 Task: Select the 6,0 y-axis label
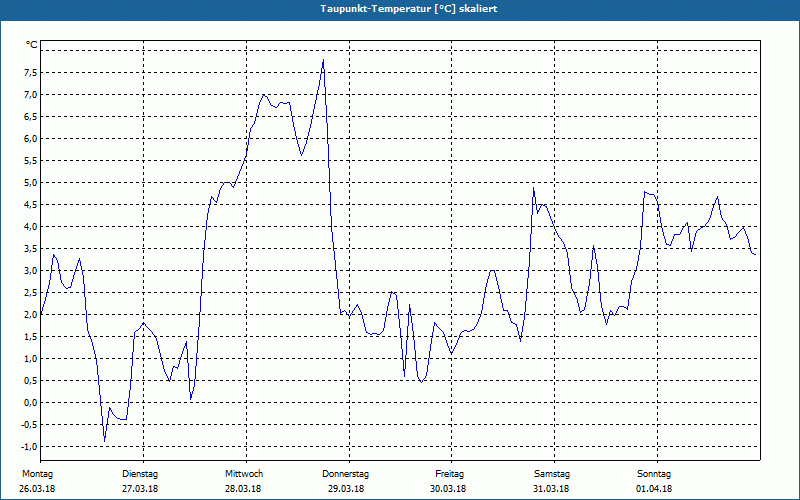(x=30, y=138)
